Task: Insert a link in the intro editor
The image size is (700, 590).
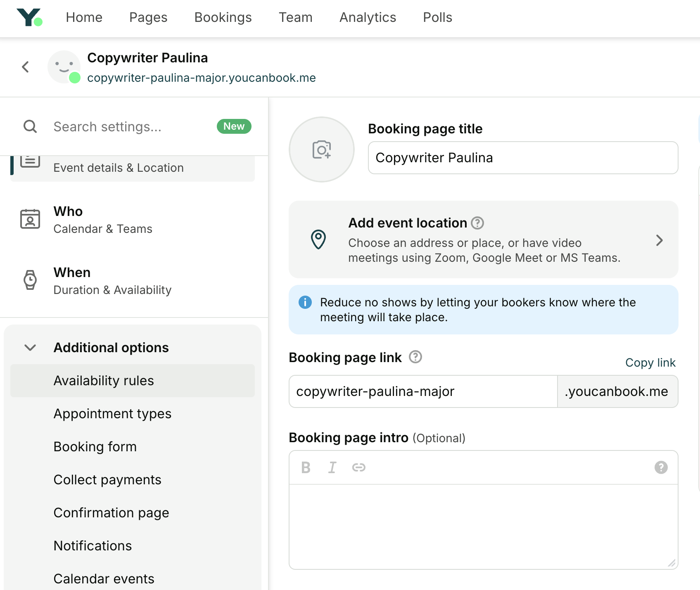Action: 359,467
